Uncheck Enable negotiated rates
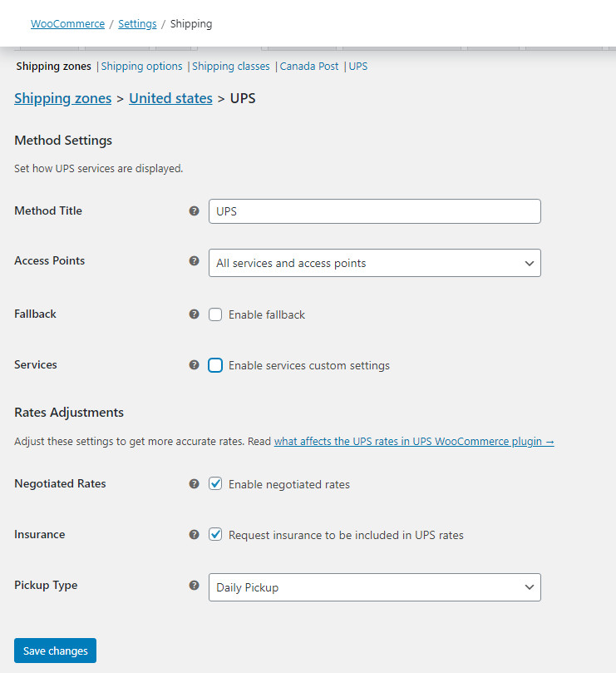616x673 pixels. click(x=215, y=484)
